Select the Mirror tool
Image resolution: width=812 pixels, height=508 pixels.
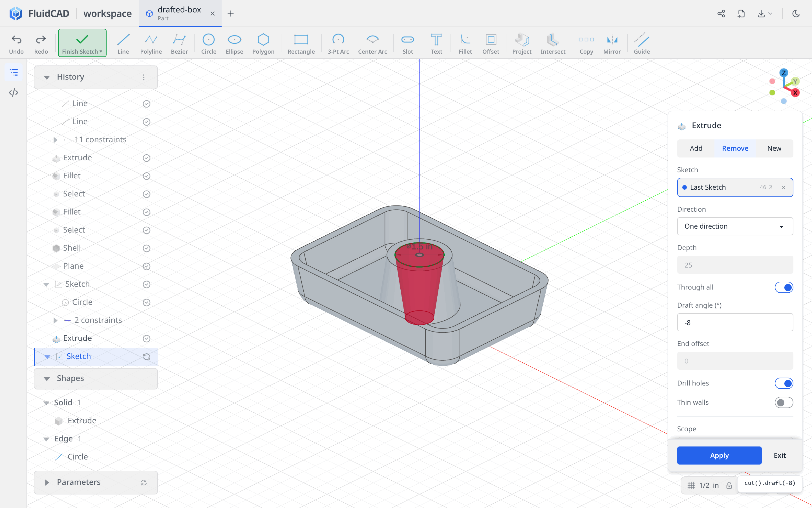point(612,44)
